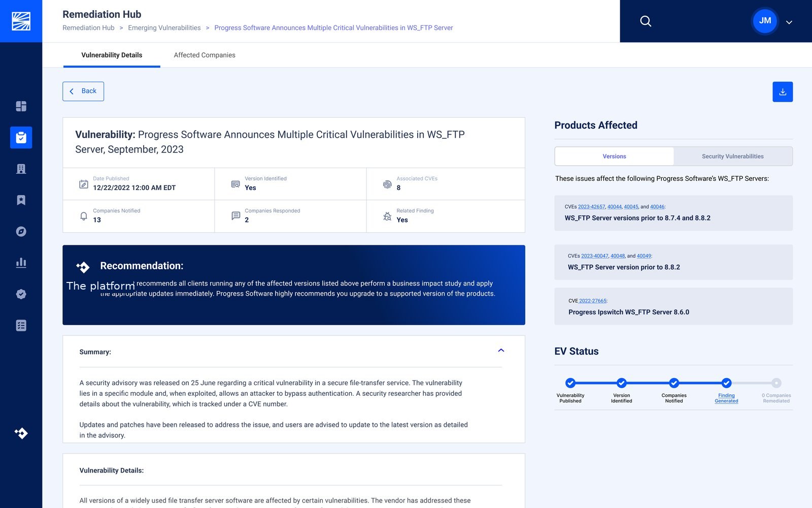Click the Recommendation diamond icon
Image resolution: width=812 pixels, height=508 pixels.
tap(83, 267)
